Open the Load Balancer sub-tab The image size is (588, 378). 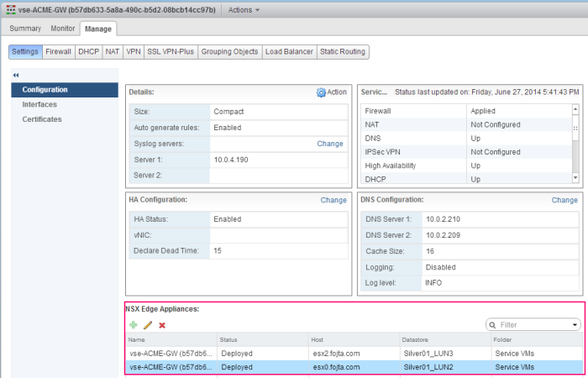coord(289,52)
